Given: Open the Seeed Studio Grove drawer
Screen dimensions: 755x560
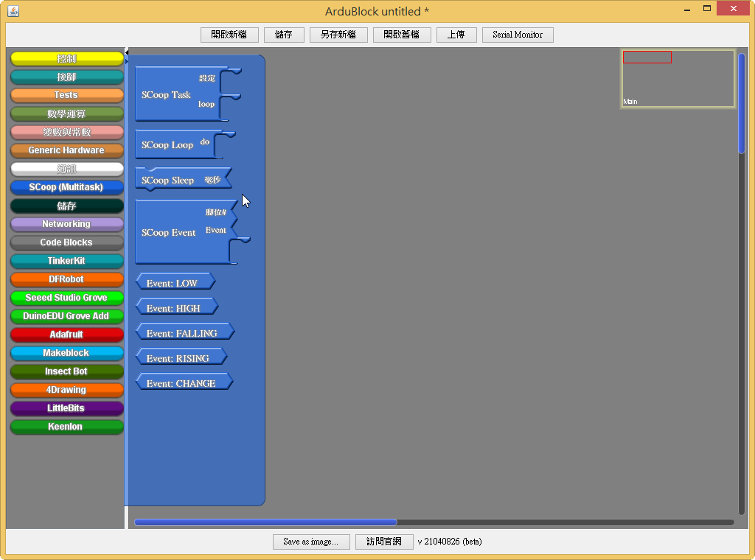Looking at the screenshot, I should point(67,298).
